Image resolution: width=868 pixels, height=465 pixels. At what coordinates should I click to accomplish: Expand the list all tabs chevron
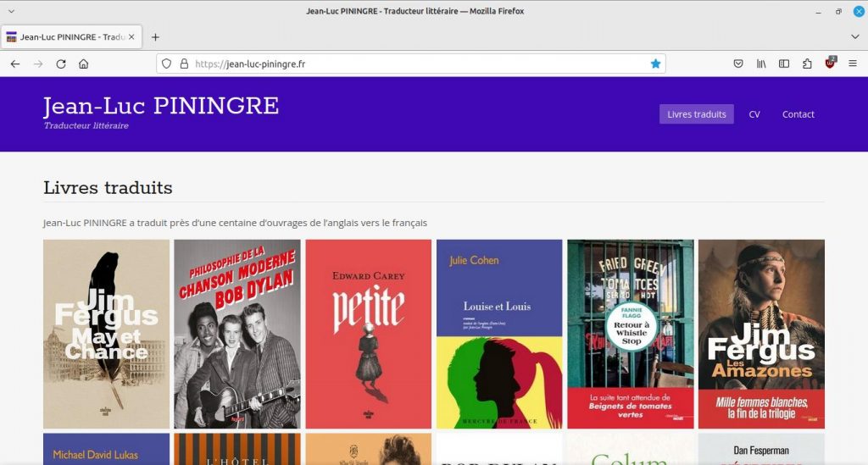point(854,37)
